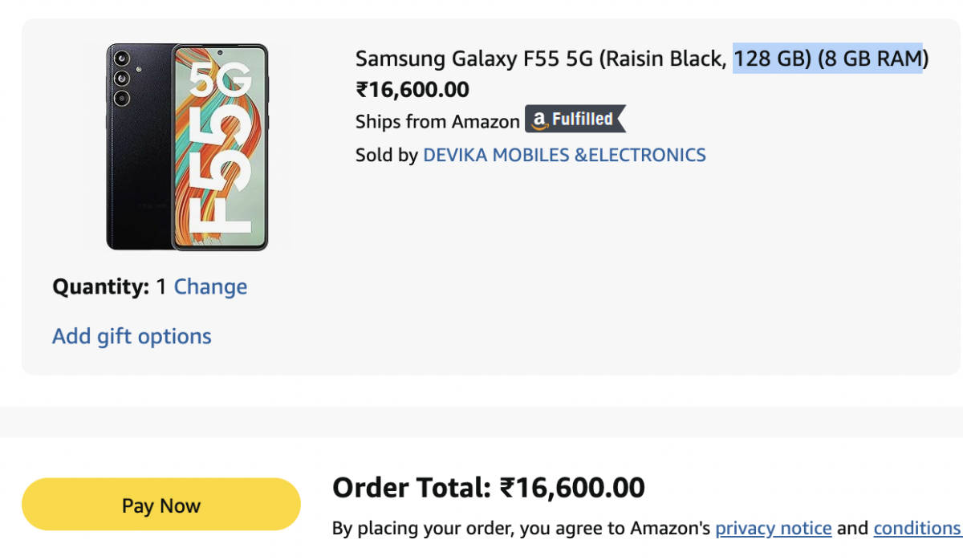Click the phone's rear camera lenses
The height and width of the screenshot is (560, 963).
tap(122, 78)
